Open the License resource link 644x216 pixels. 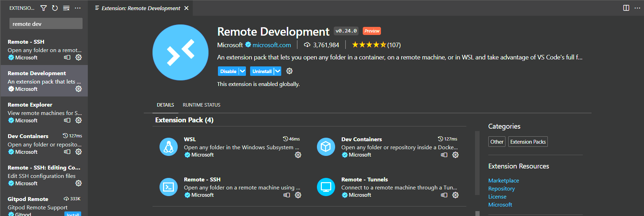[x=497, y=196]
